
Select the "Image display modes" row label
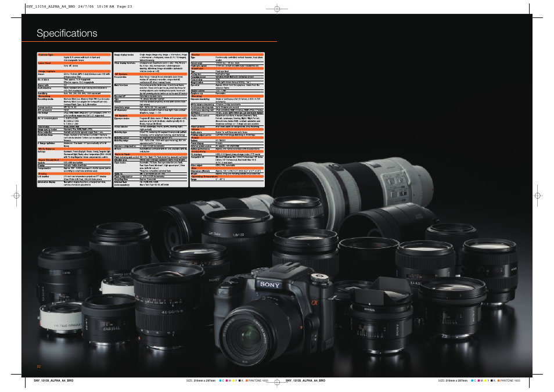[124, 55]
